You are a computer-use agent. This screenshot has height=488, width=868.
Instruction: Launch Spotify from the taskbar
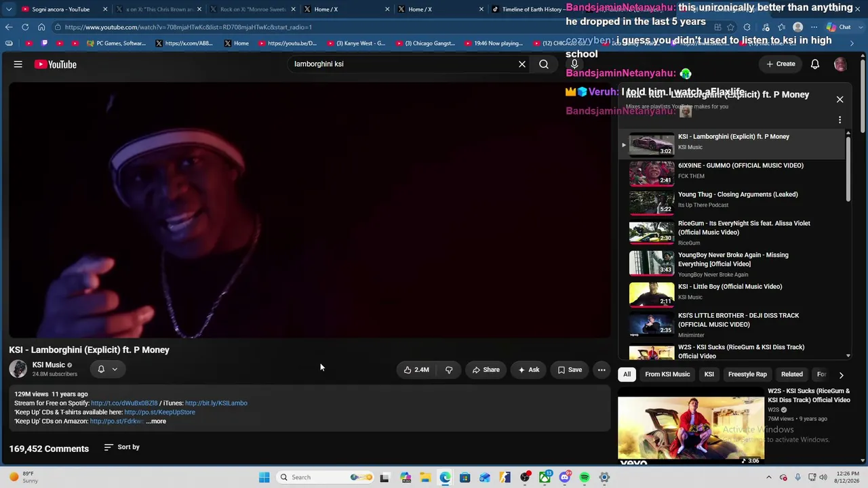click(x=585, y=477)
